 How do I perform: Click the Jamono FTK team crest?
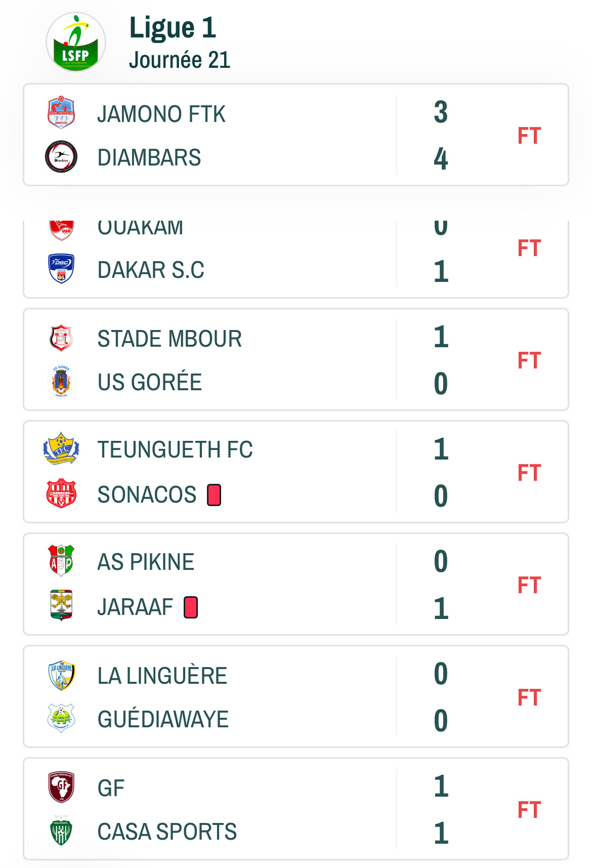point(61,112)
